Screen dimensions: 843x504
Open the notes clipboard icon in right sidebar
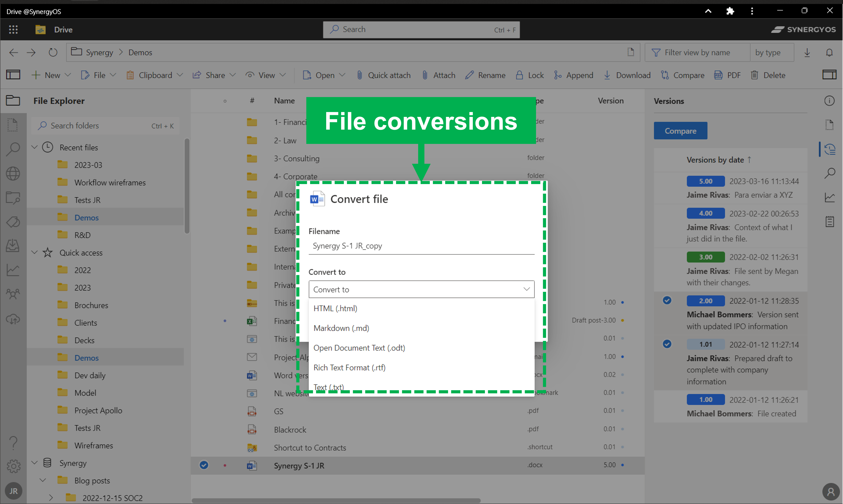point(829,222)
